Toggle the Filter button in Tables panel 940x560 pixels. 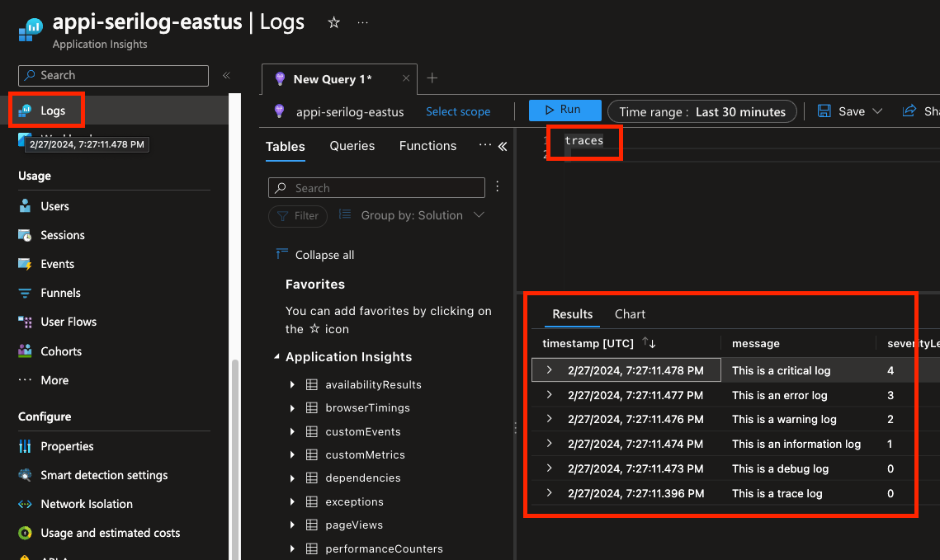(x=298, y=216)
